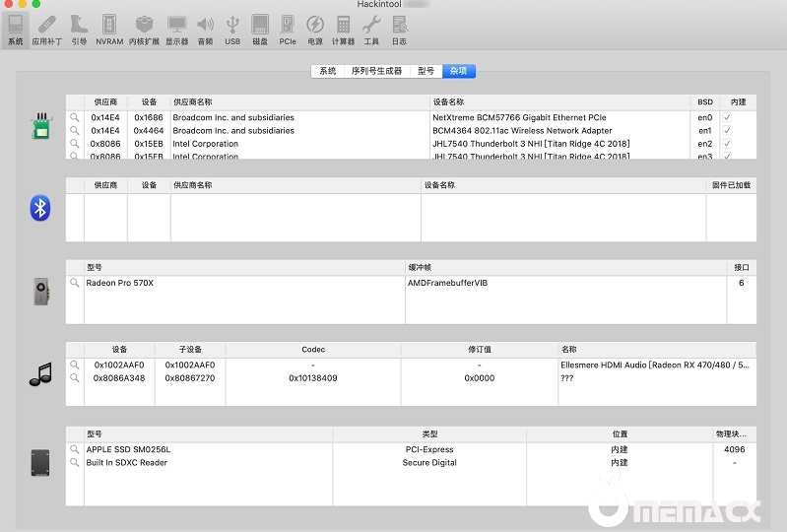Switch to the 序列号生成器 tab
The width and height of the screenshot is (787, 532).
(376, 71)
